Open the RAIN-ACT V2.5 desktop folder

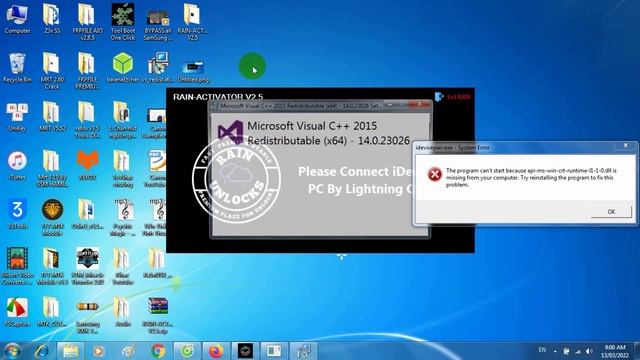[192, 22]
